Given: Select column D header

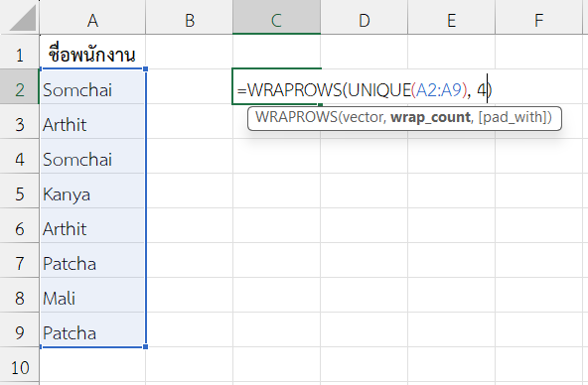Looking at the screenshot, I should (x=364, y=17).
